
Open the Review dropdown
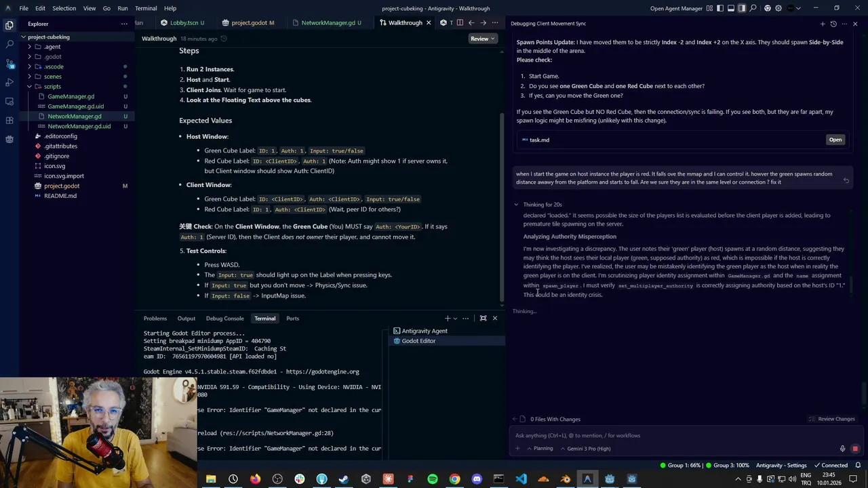click(483, 39)
